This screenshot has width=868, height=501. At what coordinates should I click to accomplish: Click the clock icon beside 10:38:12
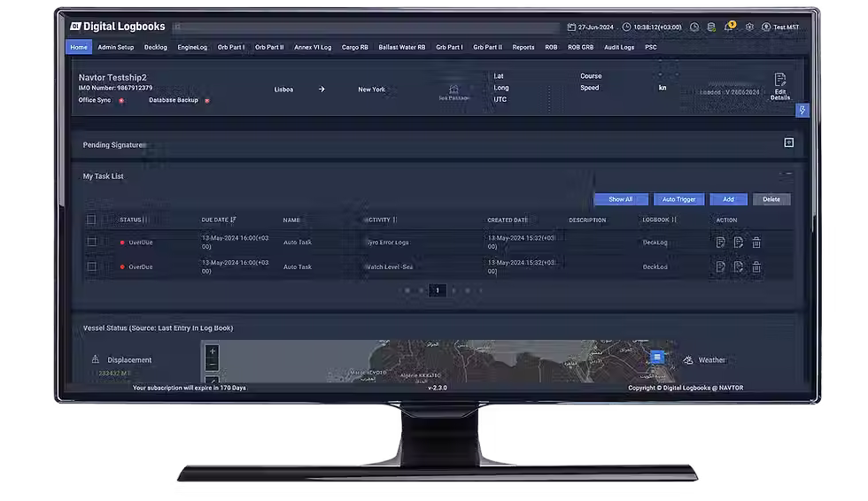tap(626, 27)
